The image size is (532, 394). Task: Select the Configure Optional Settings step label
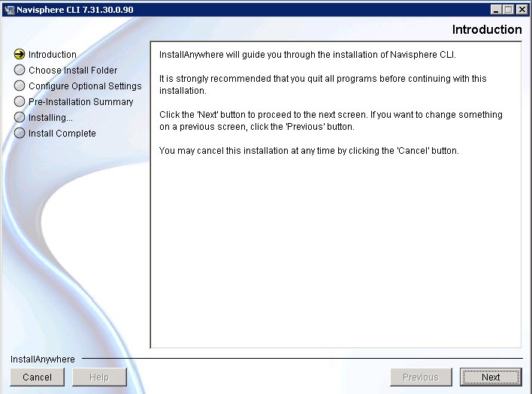85,86
